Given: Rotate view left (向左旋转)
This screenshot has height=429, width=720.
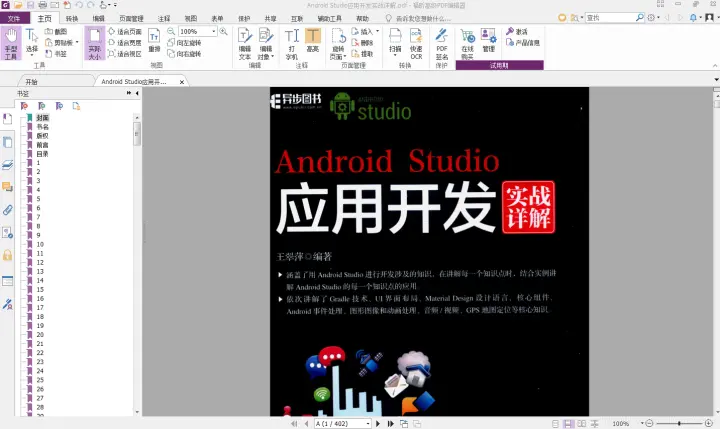Looking at the screenshot, I should click(184, 42).
